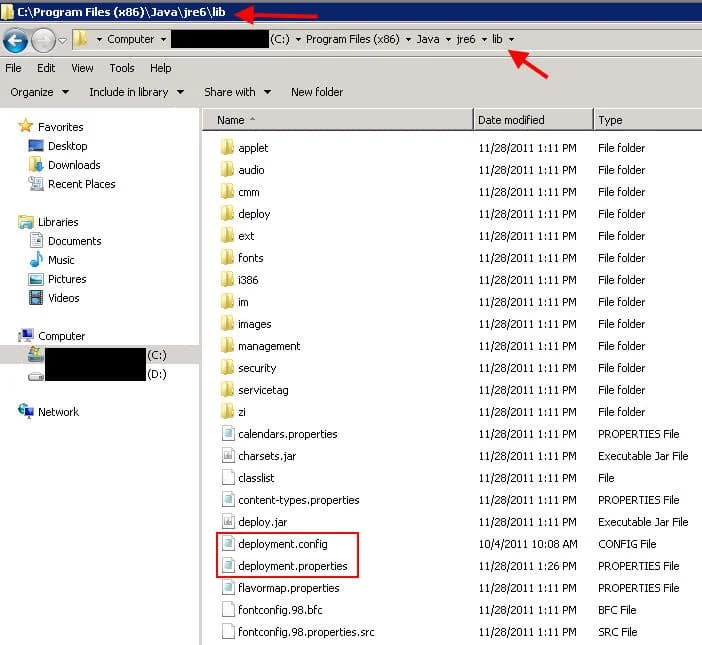The height and width of the screenshot is (645, 702).
Task: Open the Tools menu
Action: [122, 68]
